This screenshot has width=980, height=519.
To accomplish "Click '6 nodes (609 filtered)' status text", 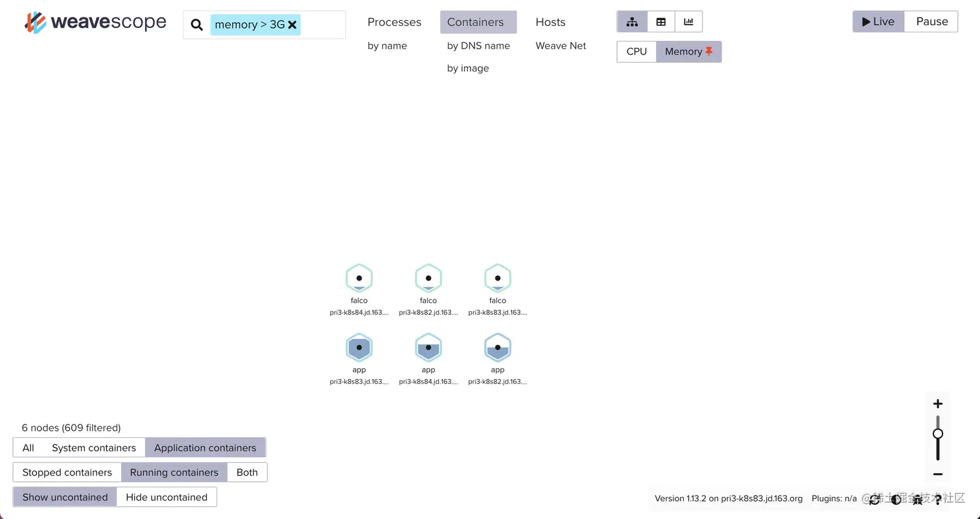I will [x=71, y=428].
